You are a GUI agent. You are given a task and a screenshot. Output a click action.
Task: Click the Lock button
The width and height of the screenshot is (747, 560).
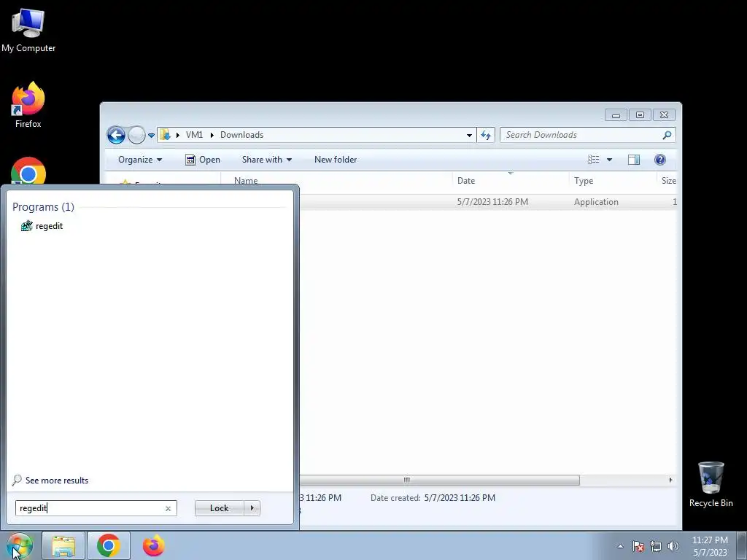(219, 508)
